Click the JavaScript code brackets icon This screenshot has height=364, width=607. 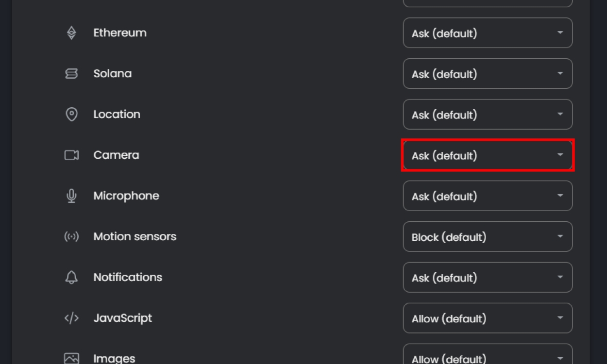[71, 318]
